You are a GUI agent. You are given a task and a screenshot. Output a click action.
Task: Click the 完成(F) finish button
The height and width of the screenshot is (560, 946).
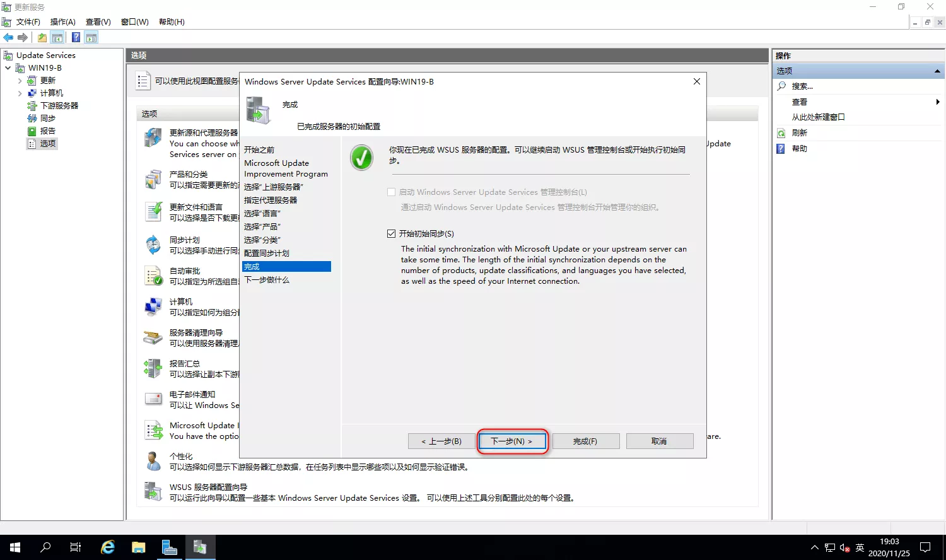[x=585, y=441]
